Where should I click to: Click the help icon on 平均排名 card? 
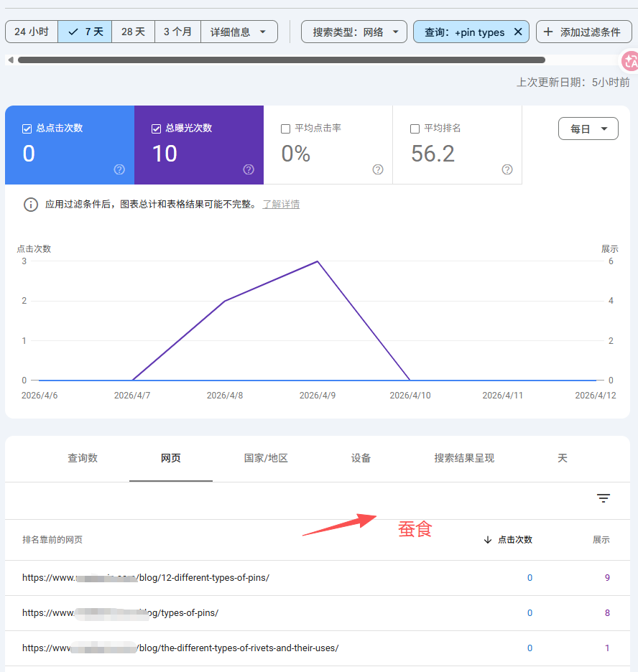507,170
